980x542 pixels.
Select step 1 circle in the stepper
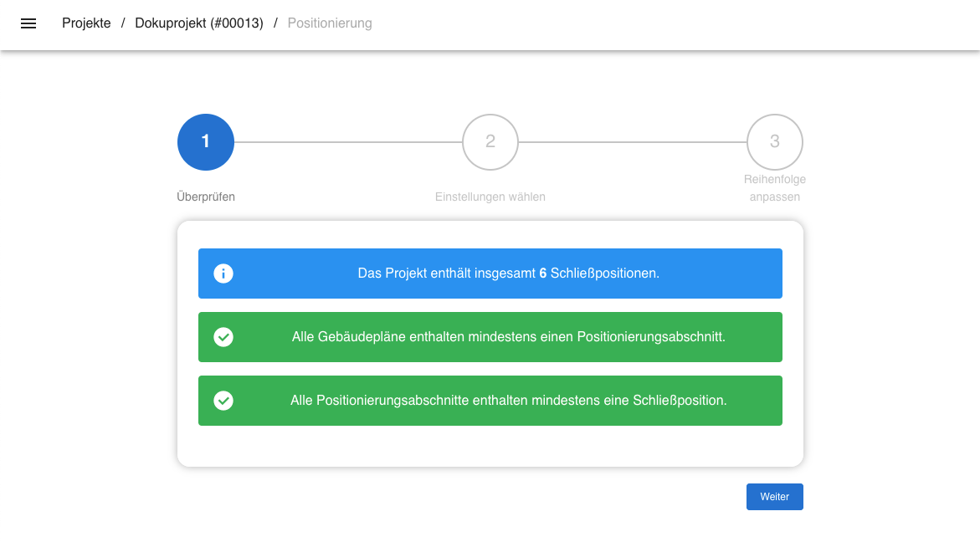pos(205,141)
